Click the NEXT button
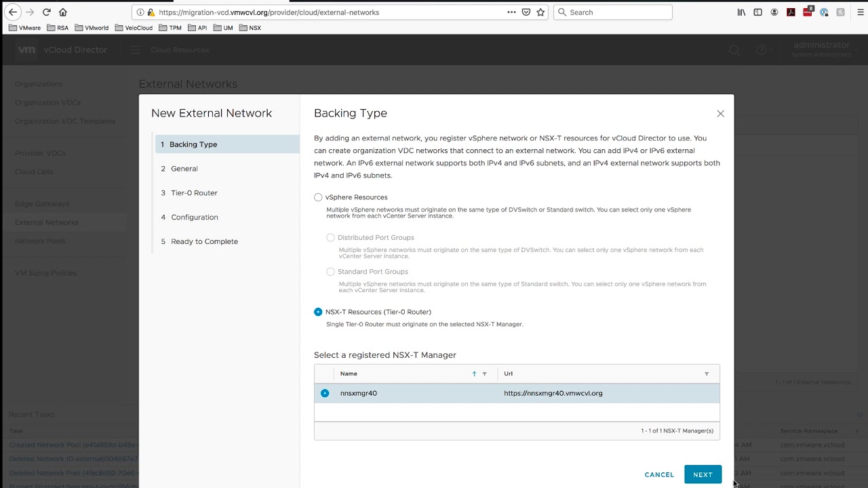This screenshot has width=868, height=488. click(x=703, y=474)
